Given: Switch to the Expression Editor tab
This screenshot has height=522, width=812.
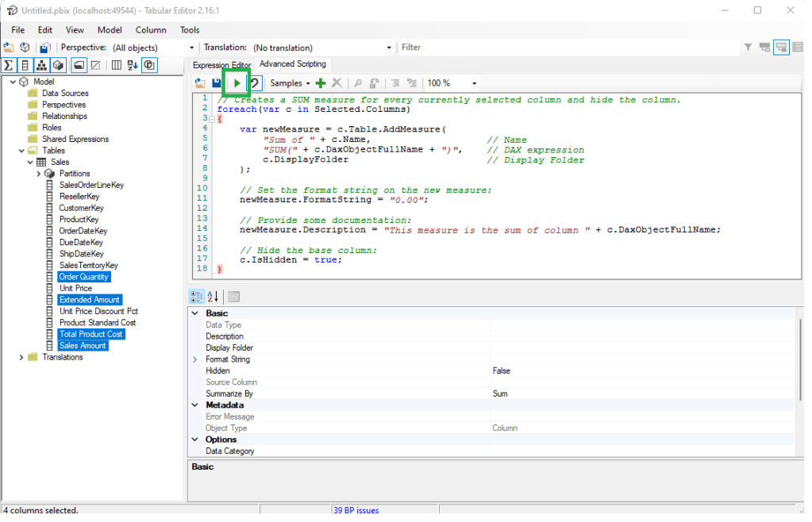Looking at the screenshot, I should [221, 65].
